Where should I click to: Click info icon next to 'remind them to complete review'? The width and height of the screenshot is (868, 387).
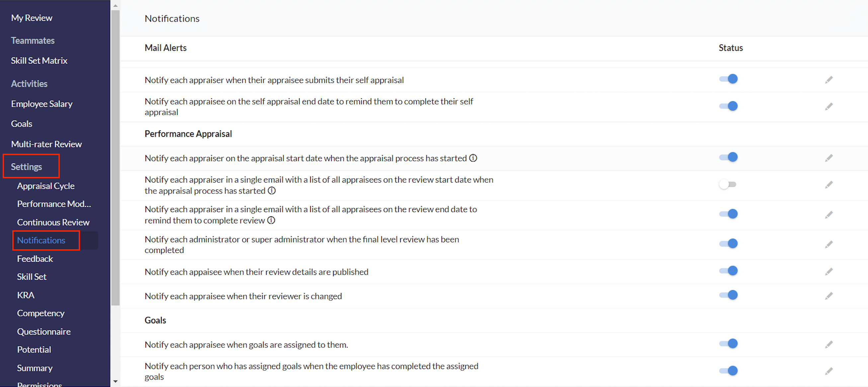point(271,220)
